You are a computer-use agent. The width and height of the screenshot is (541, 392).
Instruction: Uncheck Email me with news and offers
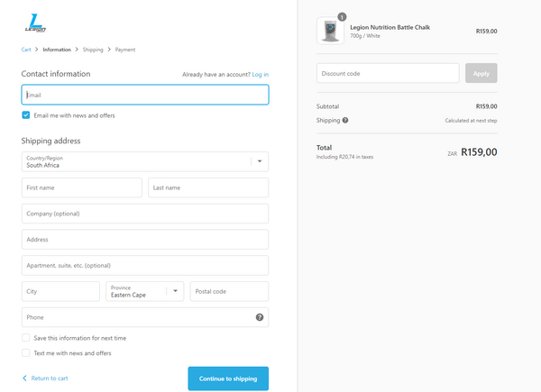click(26, 115)
